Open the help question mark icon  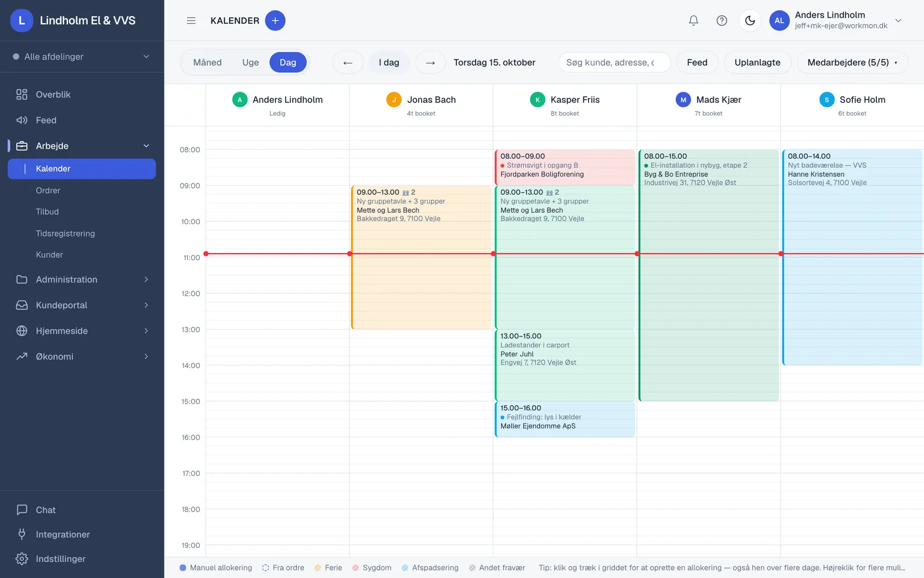(x=722, y=21)
